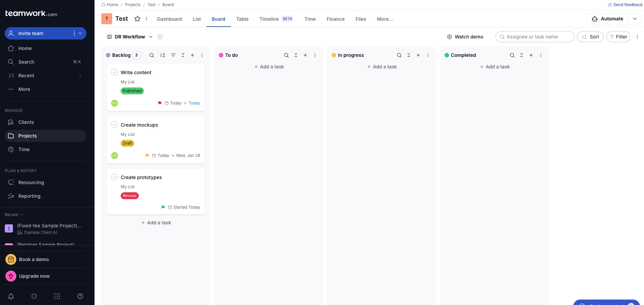Open More... project tabs menu
Viewport: 644px width, 305px height.
(385, 19)
